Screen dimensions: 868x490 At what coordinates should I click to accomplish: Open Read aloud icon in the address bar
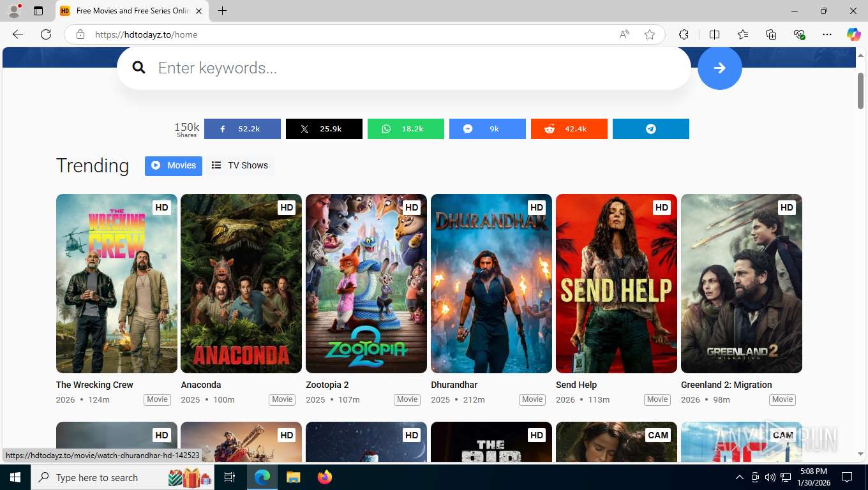[x=624, y=34]
